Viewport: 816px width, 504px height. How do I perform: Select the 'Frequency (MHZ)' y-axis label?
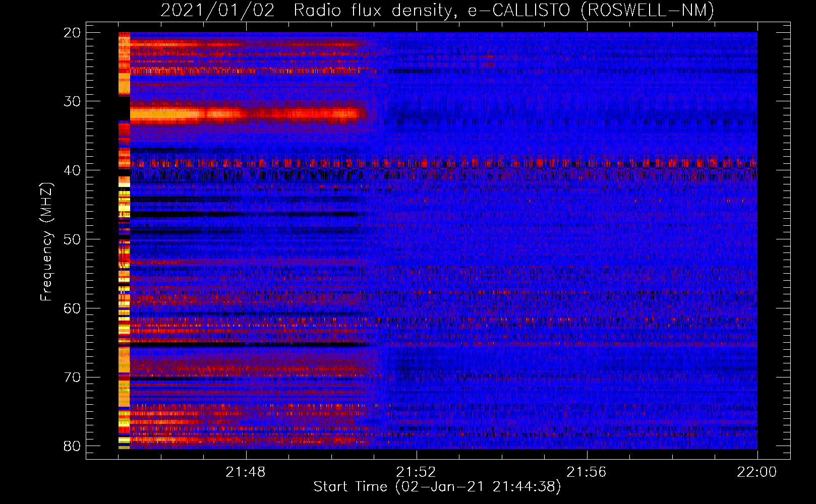[46, 242]
